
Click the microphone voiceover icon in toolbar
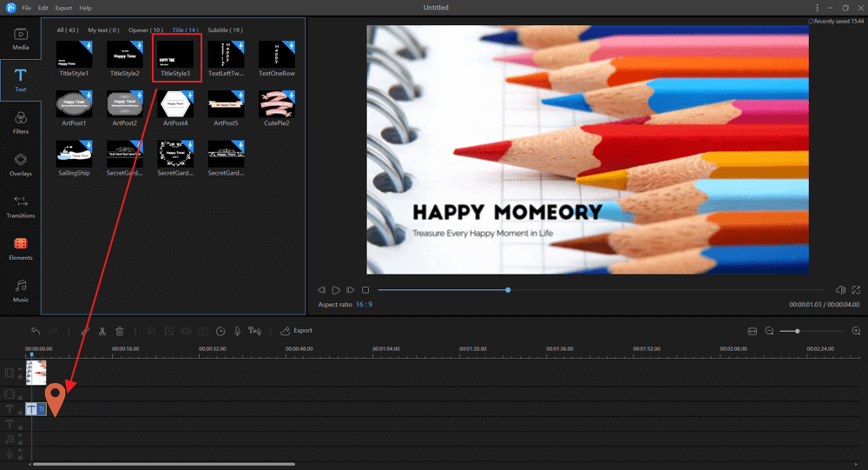pos(237,331)
